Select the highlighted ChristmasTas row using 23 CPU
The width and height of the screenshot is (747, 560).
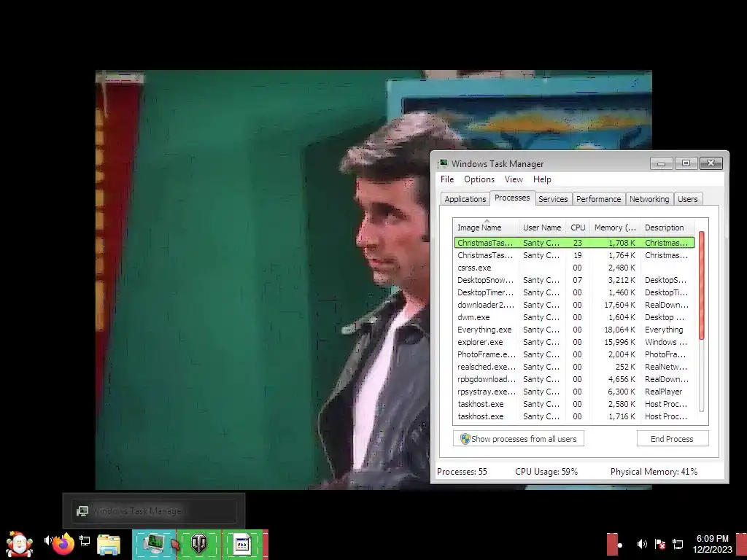click(575, 243)
